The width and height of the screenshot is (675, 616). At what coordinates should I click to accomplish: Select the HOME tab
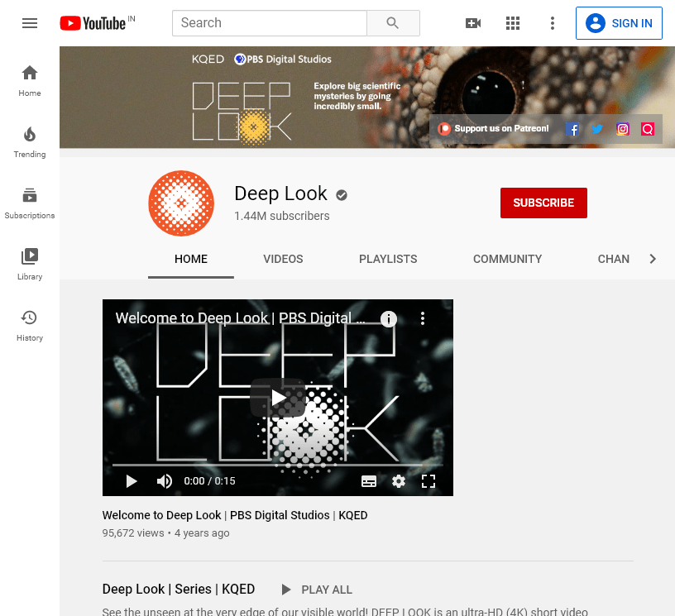click(x=191, y=259)
